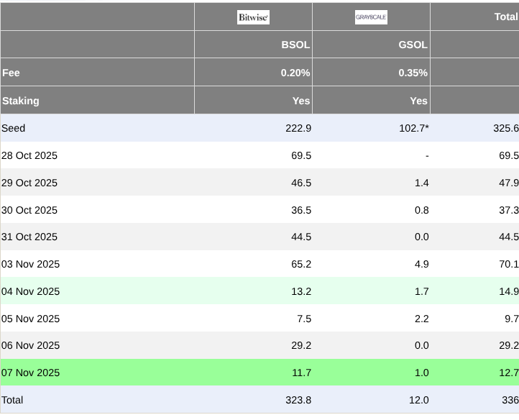This screenshot has width=519, height=420.
Task: Select the BSOL ticker header
Action: pos(295,45)
